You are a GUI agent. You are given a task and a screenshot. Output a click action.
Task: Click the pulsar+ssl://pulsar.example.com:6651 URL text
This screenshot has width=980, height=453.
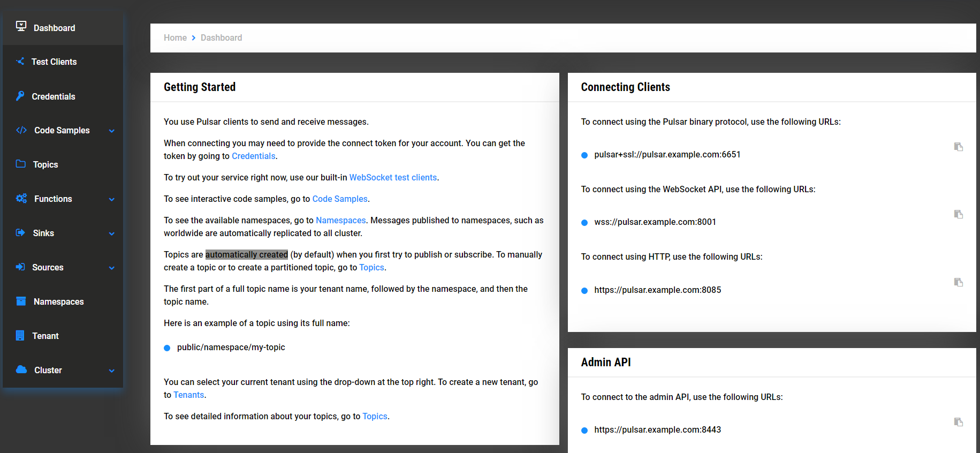tap(667, 154)
